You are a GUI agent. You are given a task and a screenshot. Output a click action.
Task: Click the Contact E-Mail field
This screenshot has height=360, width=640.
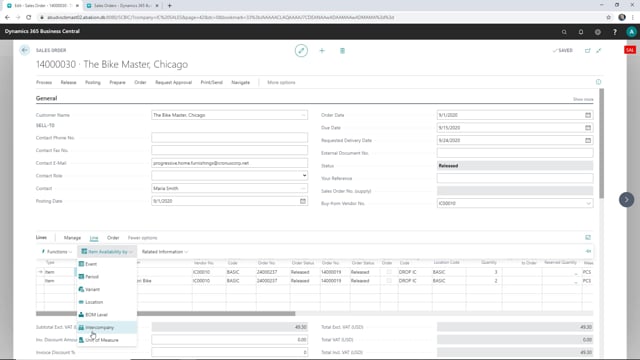(x=229, y=163)
